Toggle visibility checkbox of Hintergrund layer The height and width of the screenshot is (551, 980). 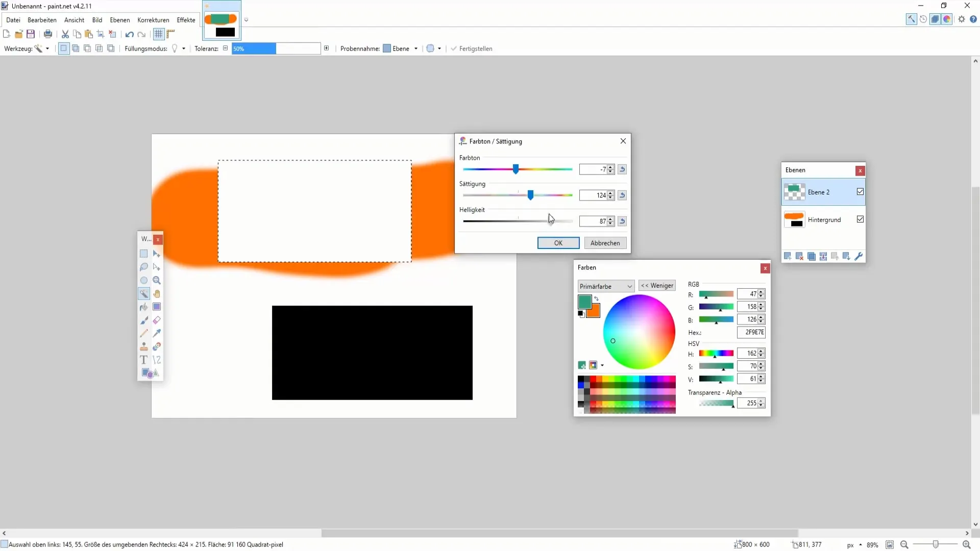pos(860,219)
